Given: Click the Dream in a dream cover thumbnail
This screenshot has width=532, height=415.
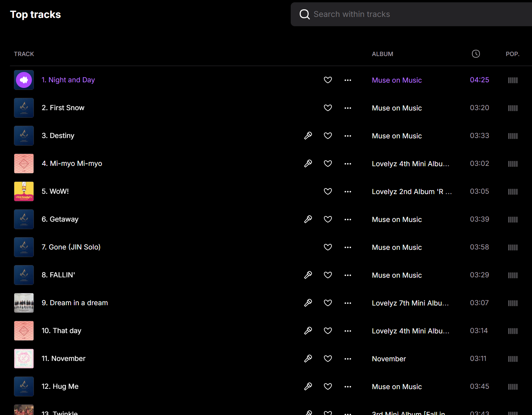Looking at the screenshot, I should [24, 303].
